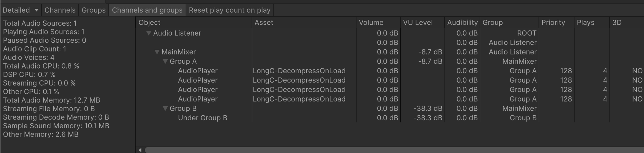Toggle the Groups filter button
The height and width of the screenshot is (153, 644).
click(93, 10)
